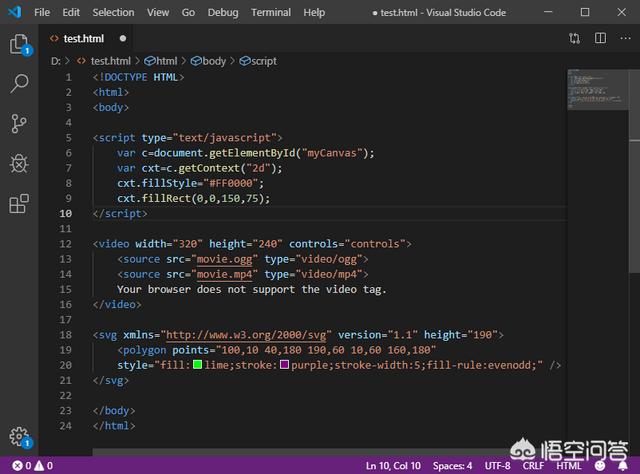This screenshot has width=640, height=474.
Task: Open the View menu
Action: pos(158,12)
